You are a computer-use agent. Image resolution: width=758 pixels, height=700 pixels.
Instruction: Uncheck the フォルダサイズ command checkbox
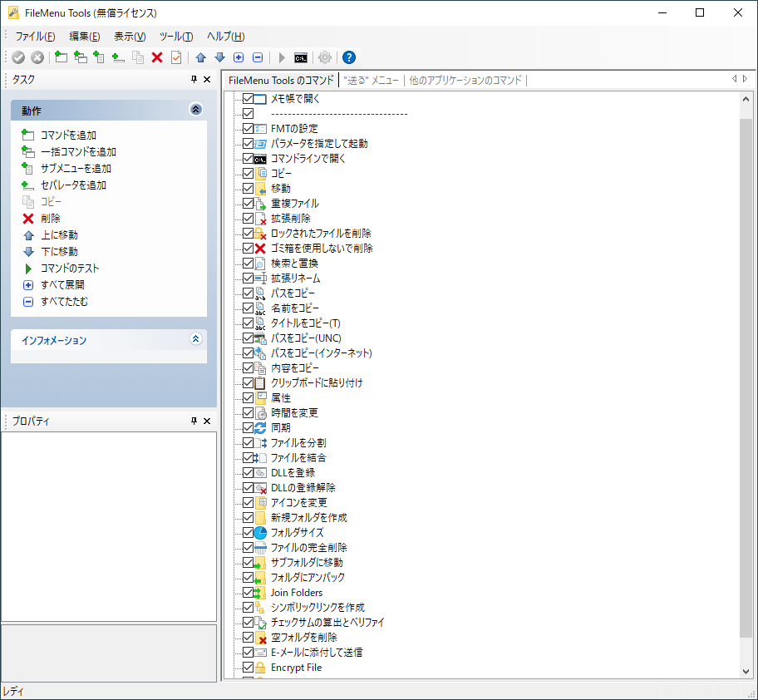[249, 532]
